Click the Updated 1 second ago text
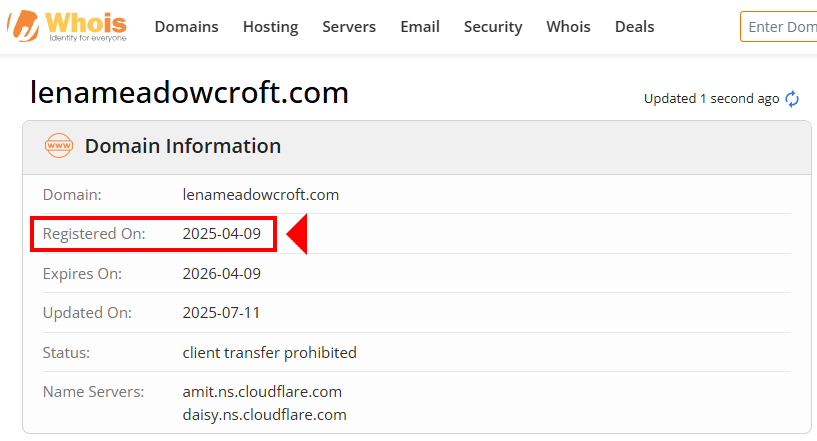Image resolution: width=817 pixels, height=441 pixels. (x=711, y=99)
